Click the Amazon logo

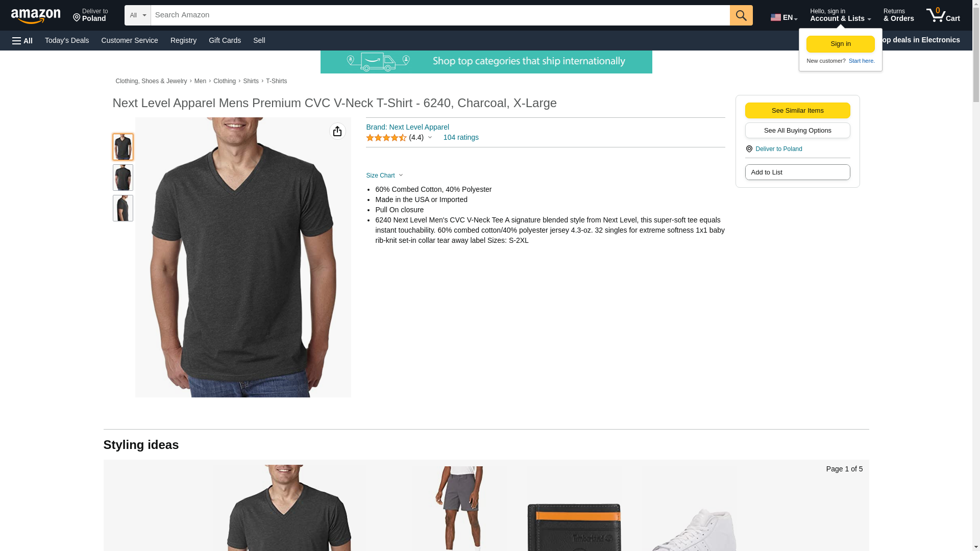[36, 16]
